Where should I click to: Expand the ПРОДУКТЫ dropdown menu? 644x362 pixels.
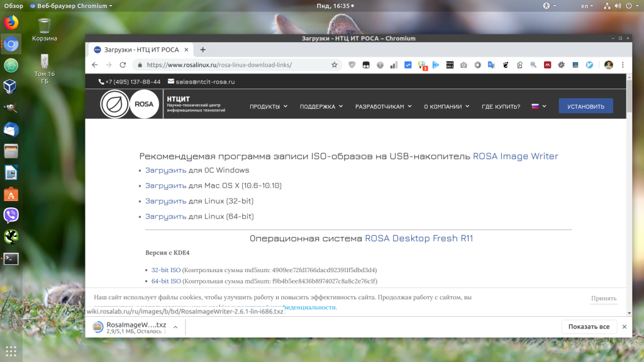pos(269,106)
